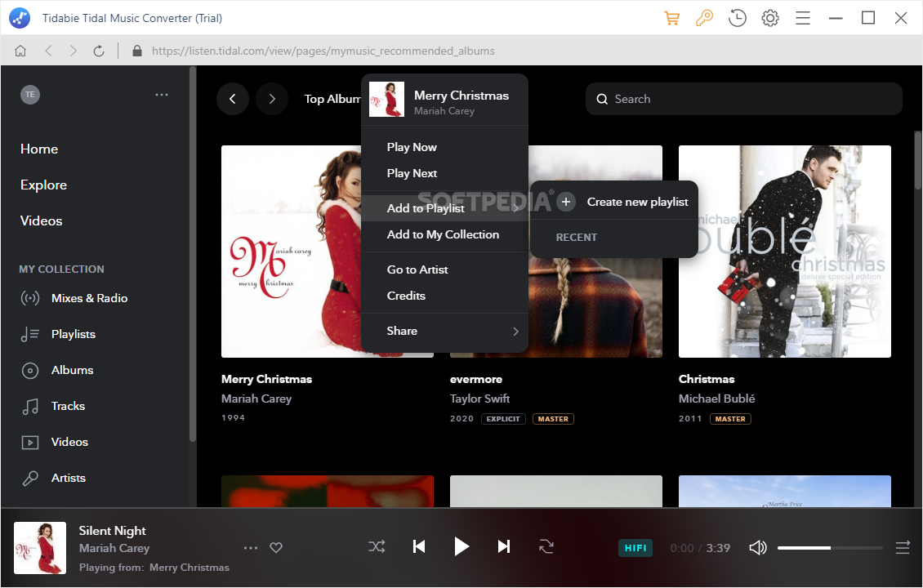Click Mariah Carey under Merry Christmas album
This screenshot has width=923, height=588.
coord(256,399)
